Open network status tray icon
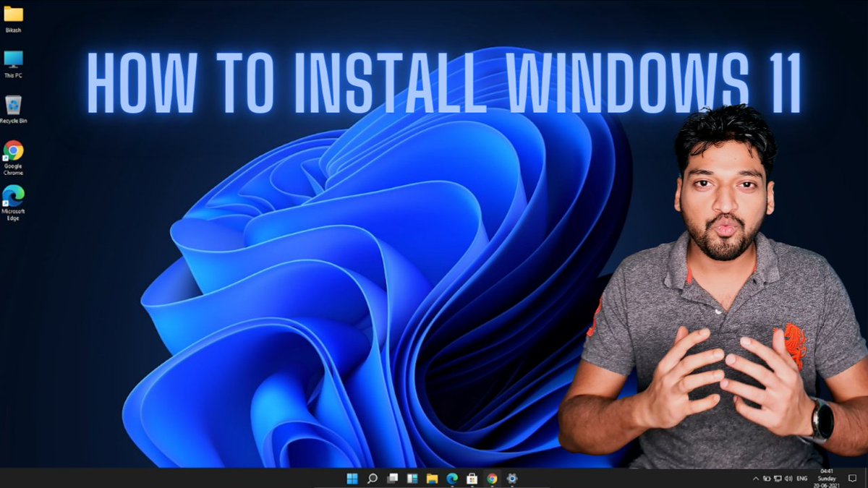 pos(778,479)
